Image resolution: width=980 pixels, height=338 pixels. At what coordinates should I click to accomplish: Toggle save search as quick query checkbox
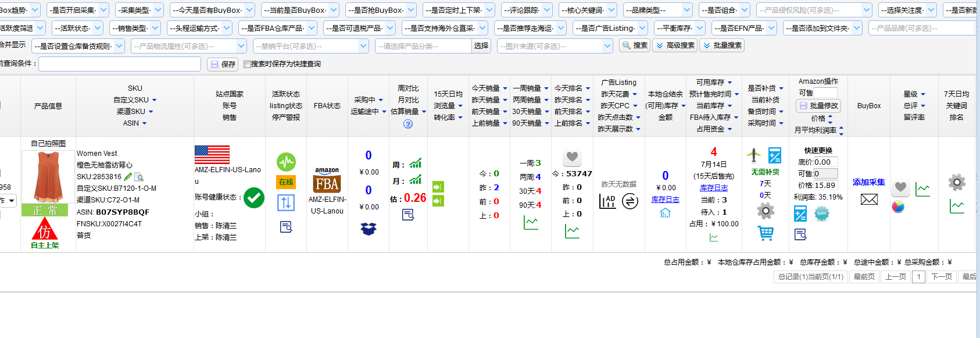[x=247, y=64]
